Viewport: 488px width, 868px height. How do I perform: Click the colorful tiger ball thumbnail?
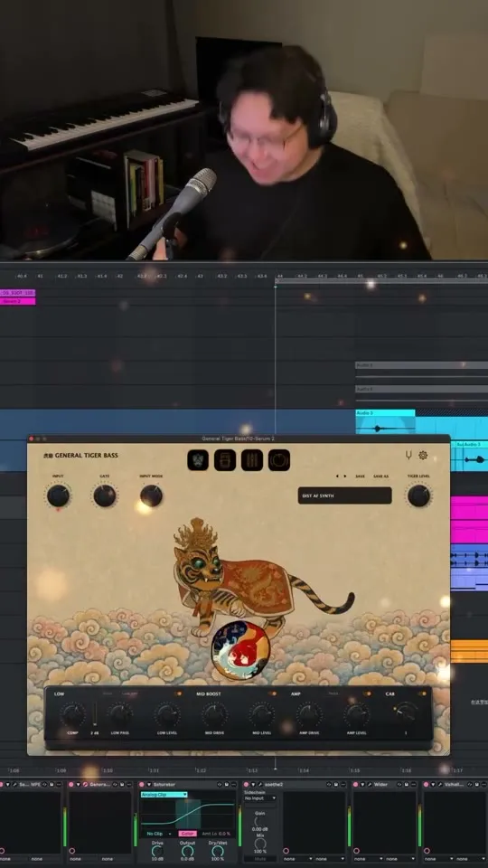tap(240, 650)
